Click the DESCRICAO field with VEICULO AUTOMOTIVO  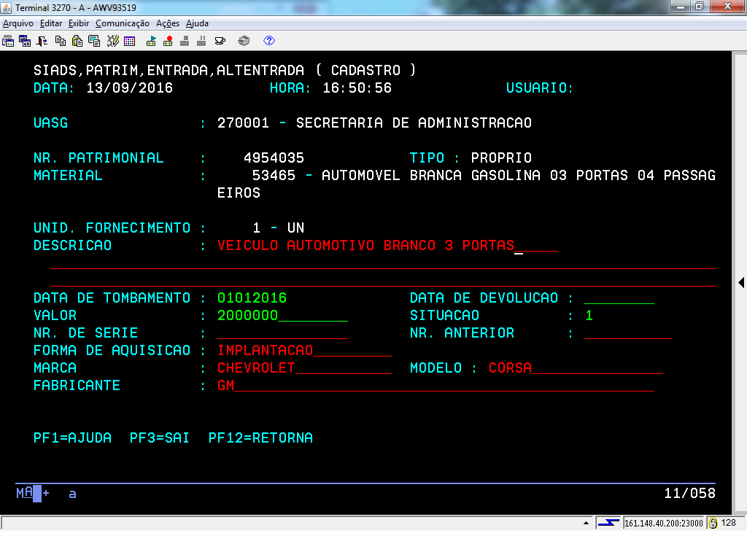coord(387,246)
